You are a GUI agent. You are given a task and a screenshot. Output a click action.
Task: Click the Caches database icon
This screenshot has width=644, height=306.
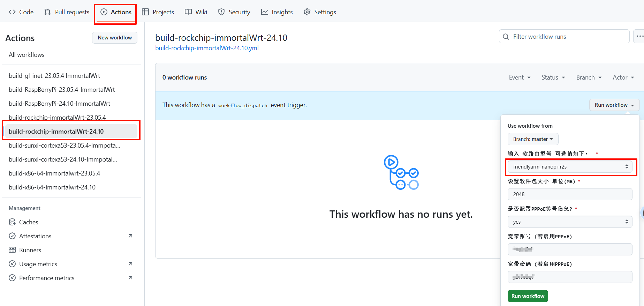(12, 222)
